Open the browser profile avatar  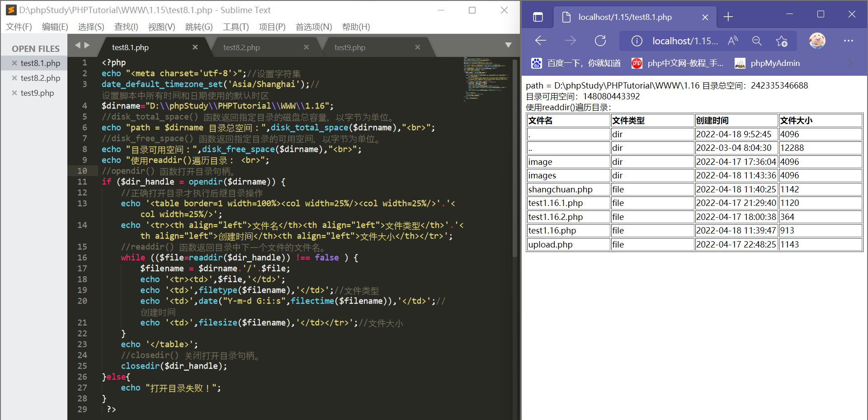[817, 41]
